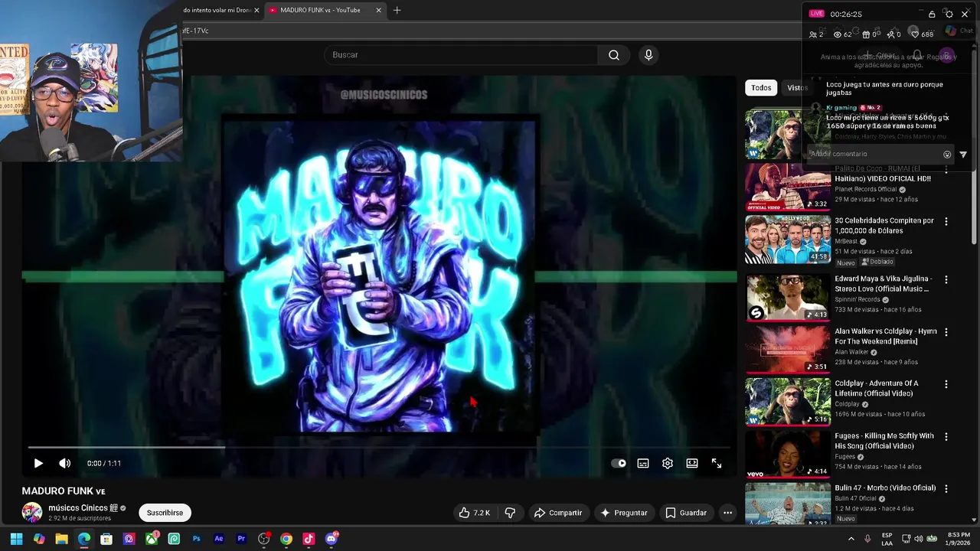Viewport: 980px width, 551px height.
Task: Open Premiere Pro from the taskbar
Action: click(x=241, y=539)
